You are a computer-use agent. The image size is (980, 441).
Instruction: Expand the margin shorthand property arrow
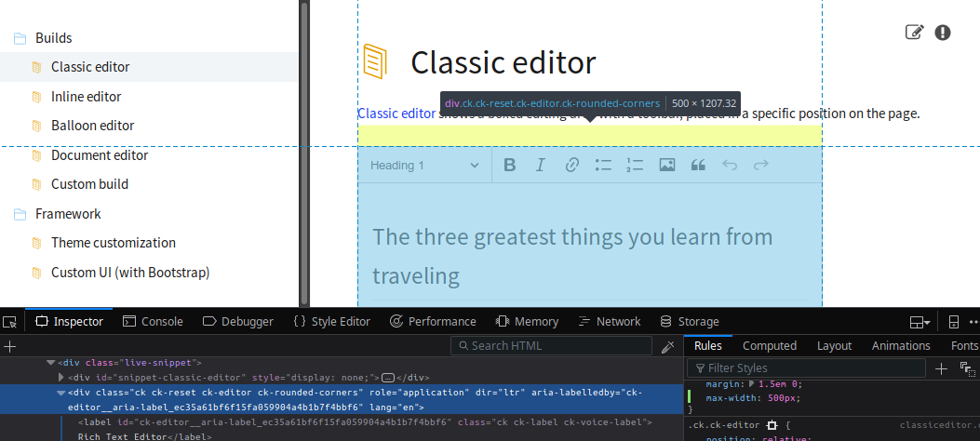tap(752, 383)
